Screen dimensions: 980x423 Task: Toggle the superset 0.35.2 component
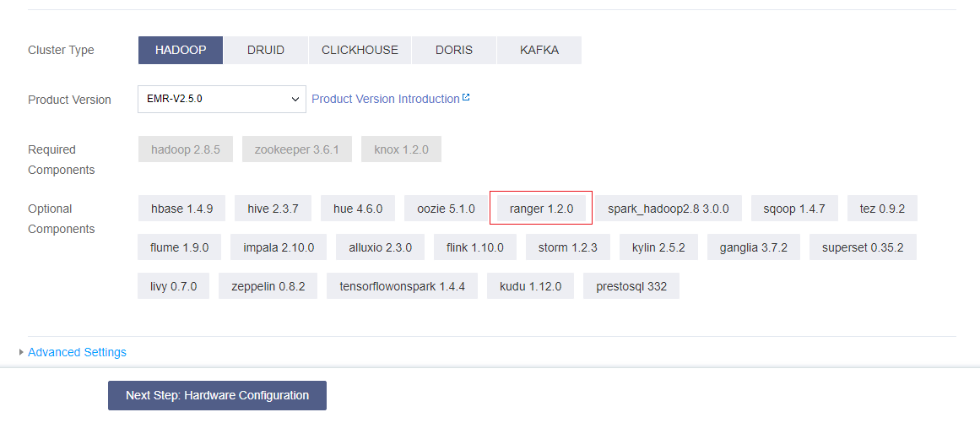click(864, 247)
